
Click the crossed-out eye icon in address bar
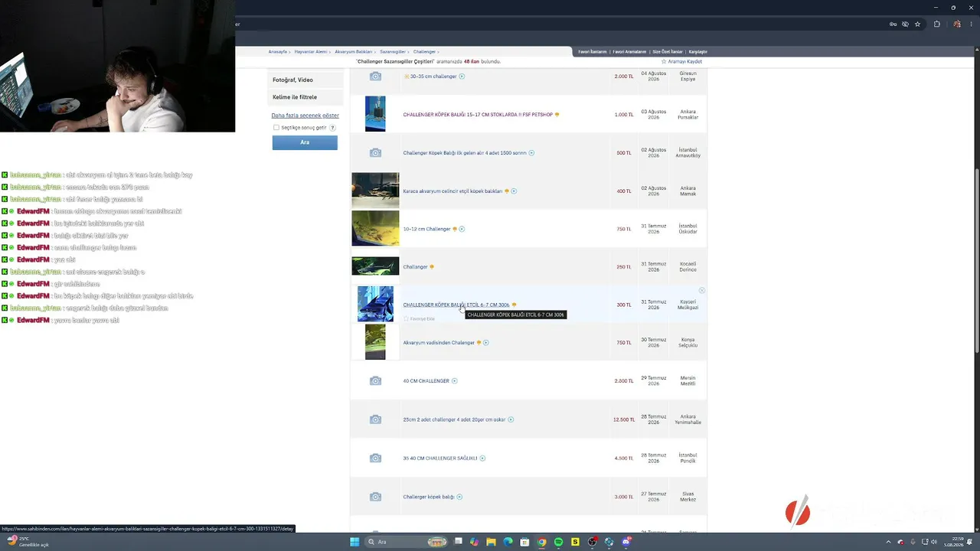(x=905, y=24)
